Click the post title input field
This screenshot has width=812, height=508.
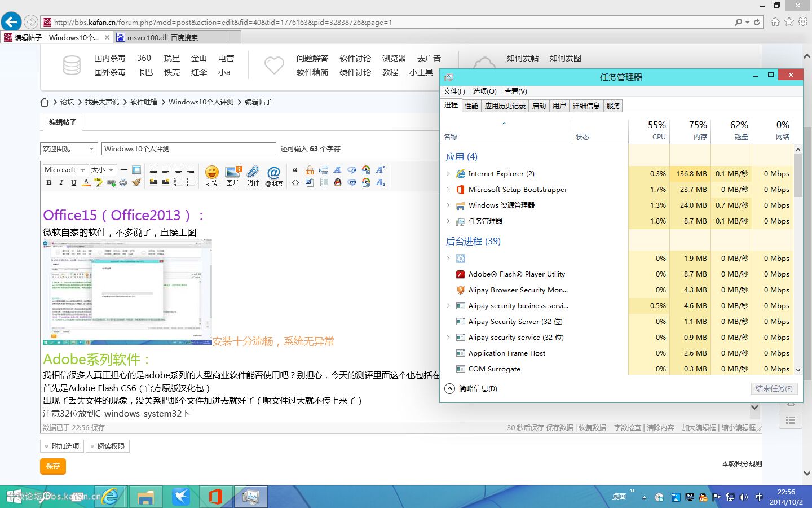click(189, 148)
